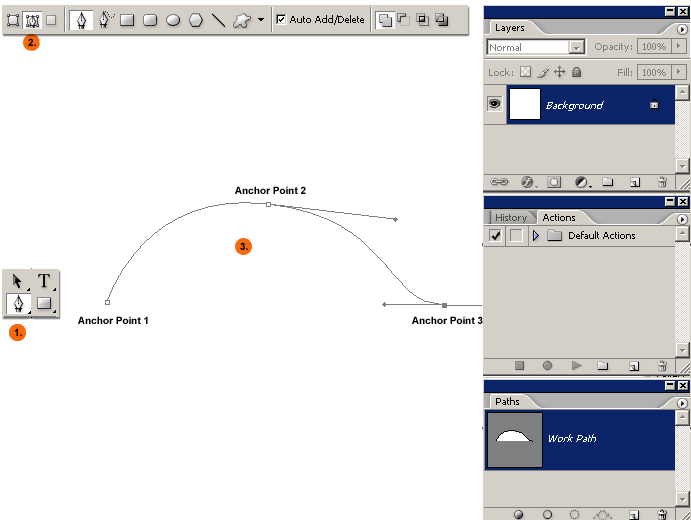
Task: Create a new layer in Layers panel
Action: click(x=635, y=182)
